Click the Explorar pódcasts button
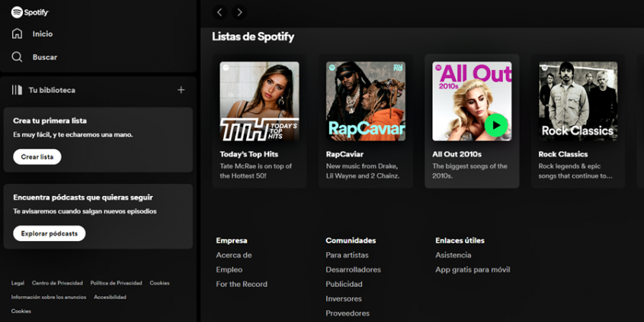This screenshot has height=322, width=644. pos(50,233)
